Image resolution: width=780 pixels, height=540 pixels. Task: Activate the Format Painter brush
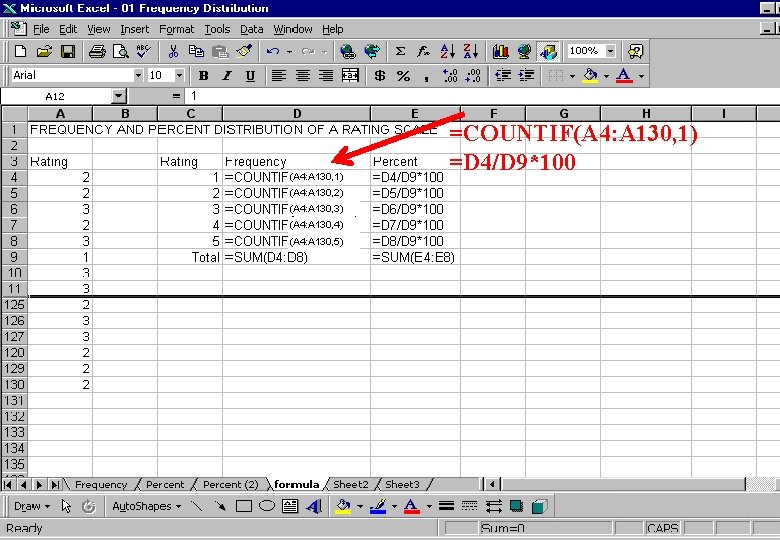(243, 51)
